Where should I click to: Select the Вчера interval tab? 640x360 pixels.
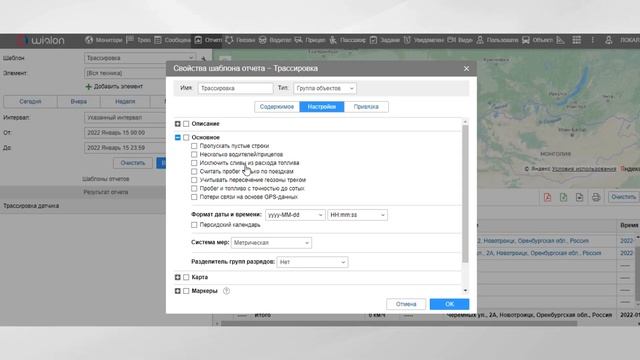tap(78, 101)
